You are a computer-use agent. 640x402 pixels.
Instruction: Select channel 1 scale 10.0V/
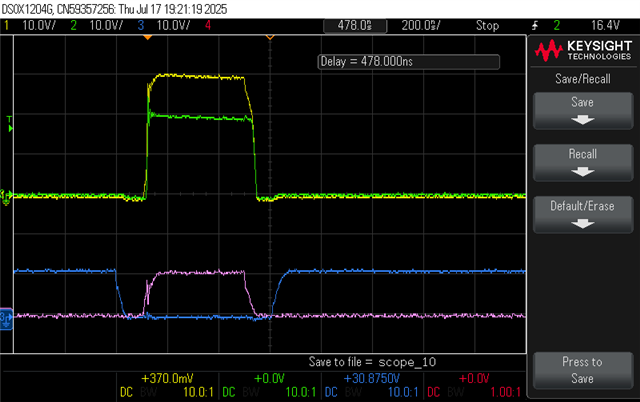(39, 26)
